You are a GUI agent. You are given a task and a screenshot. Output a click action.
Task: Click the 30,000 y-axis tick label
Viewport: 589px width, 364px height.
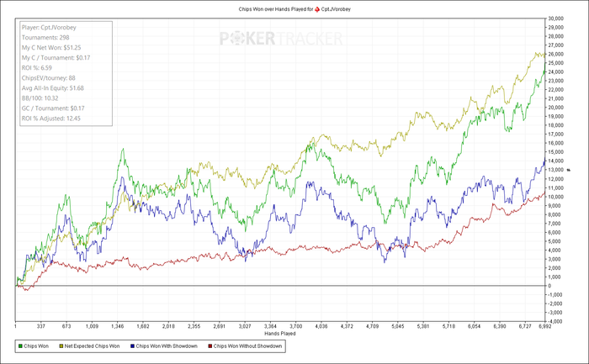(555, 18)
